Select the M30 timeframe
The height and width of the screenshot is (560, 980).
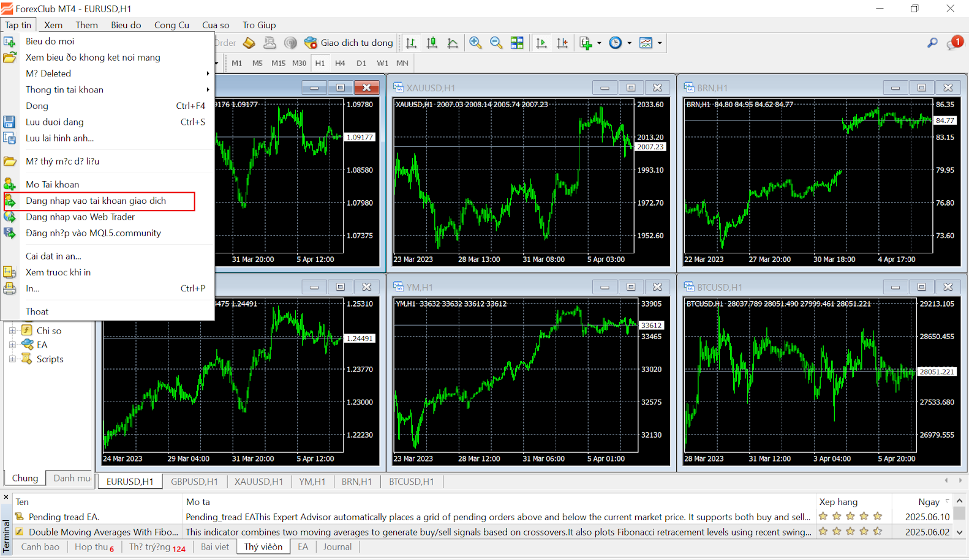[x=299, y=63]
